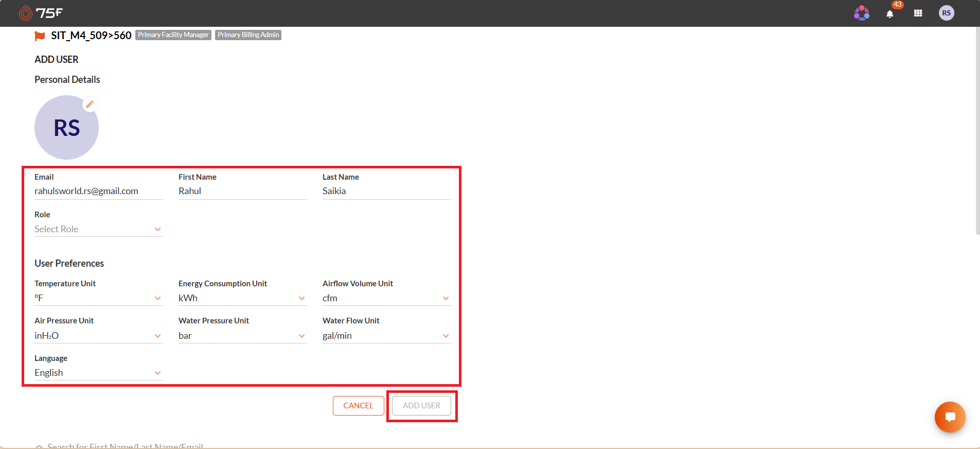Open the Language dropdown showing English
The width and height of the screenshot is (980, 449).
pyautogui.click(x=98, y=373)
